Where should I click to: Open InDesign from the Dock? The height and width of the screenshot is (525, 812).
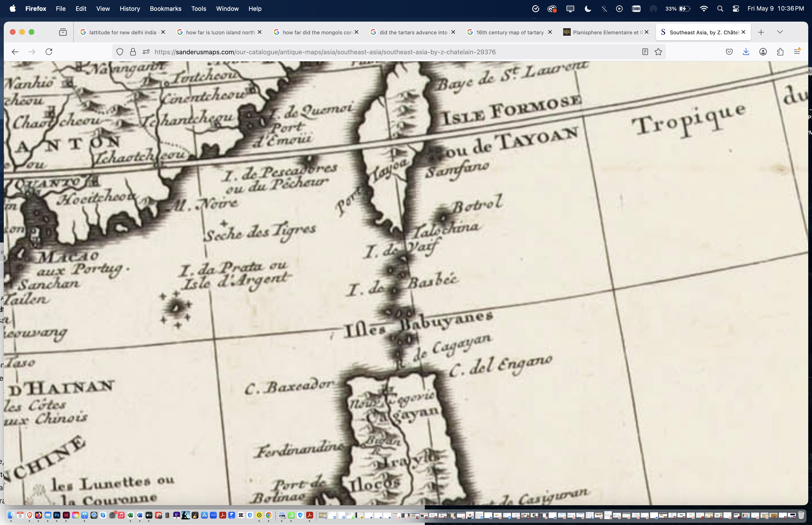(x=66, y=515)
